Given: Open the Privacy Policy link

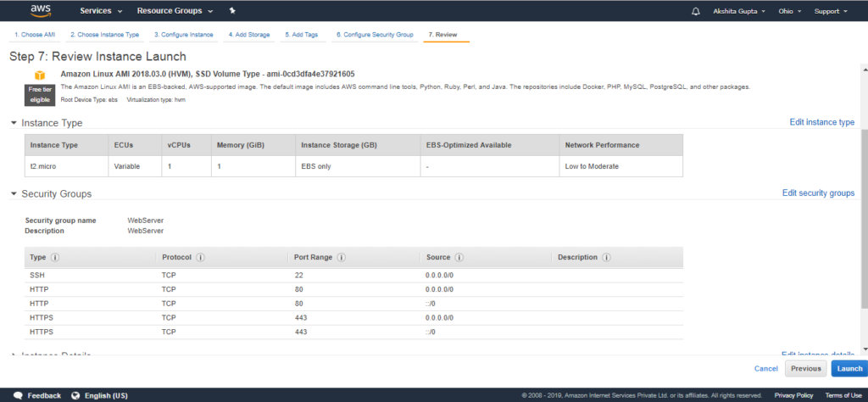Looking at the screenshot, I should [x=793, y=395].
